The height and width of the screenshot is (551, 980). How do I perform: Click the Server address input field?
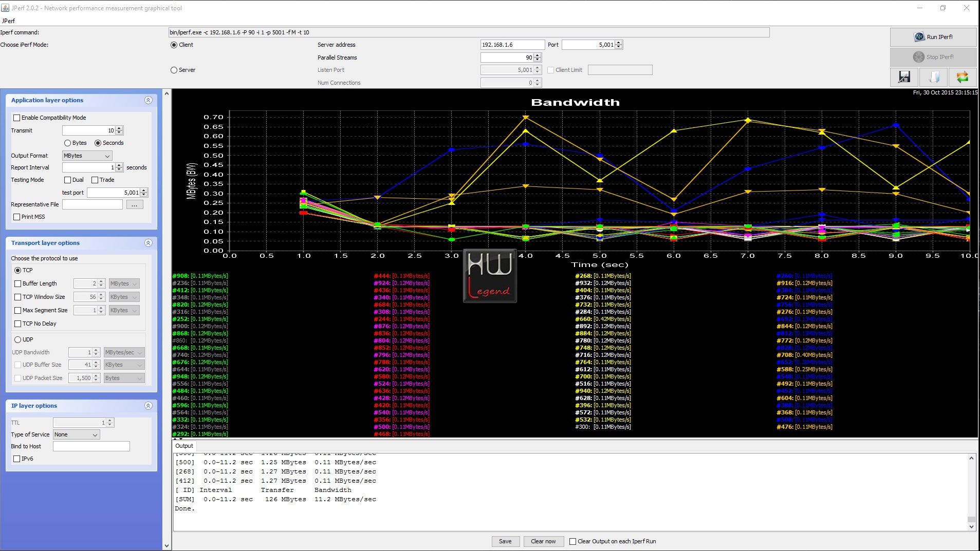pos(512,45)
